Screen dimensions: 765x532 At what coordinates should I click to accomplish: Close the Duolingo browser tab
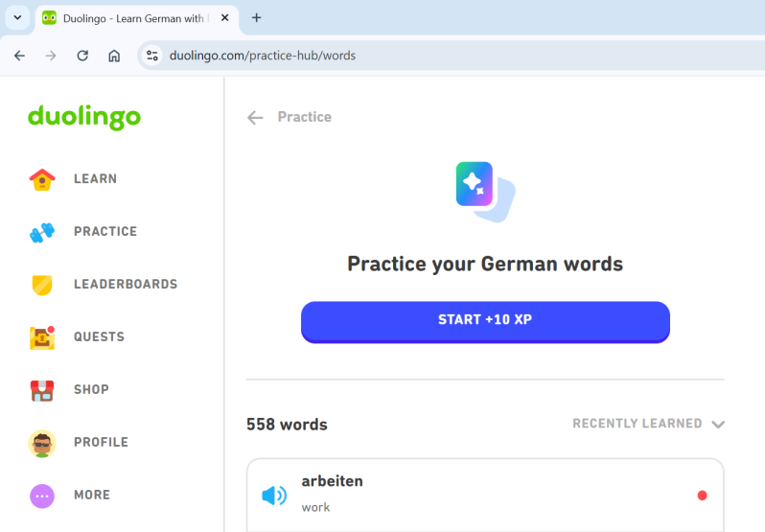coord(225,18)
